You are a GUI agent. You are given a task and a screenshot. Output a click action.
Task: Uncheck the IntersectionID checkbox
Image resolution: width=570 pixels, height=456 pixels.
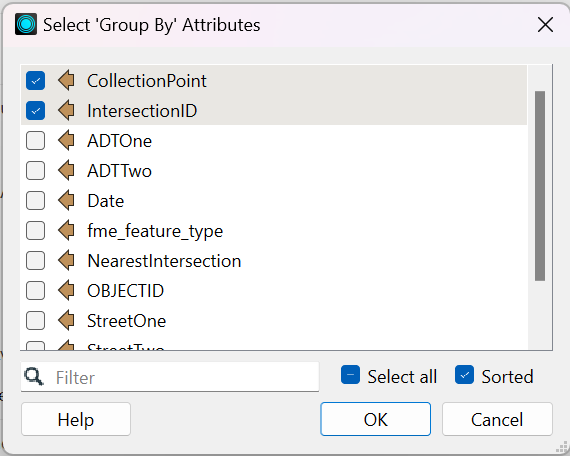tap(35, 111)
